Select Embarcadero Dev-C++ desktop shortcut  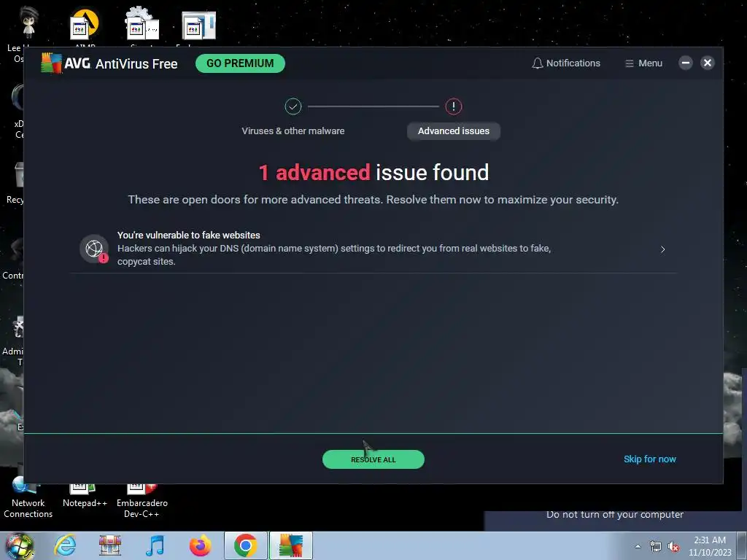tap(142, 500)
